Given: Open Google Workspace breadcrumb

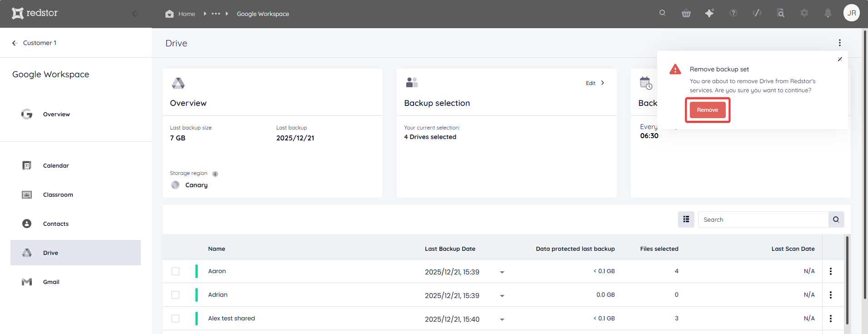Looking at the screenshot, I should point(263,14).
